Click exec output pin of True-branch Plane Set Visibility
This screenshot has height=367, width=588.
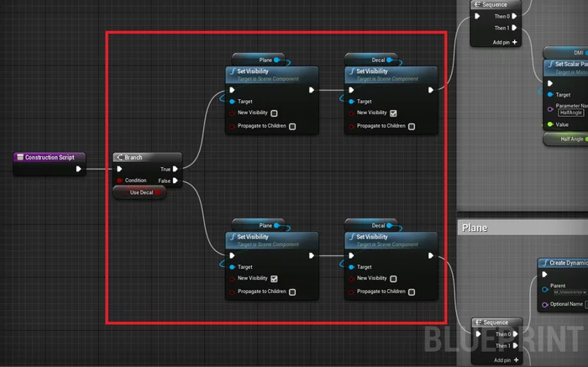[x=312, y=90]
